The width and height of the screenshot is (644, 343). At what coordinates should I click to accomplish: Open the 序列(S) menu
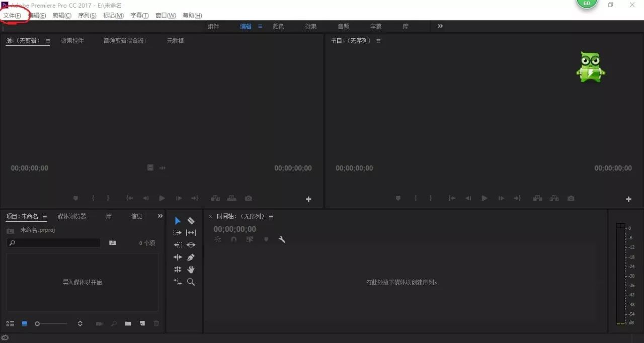pos(87,16)
